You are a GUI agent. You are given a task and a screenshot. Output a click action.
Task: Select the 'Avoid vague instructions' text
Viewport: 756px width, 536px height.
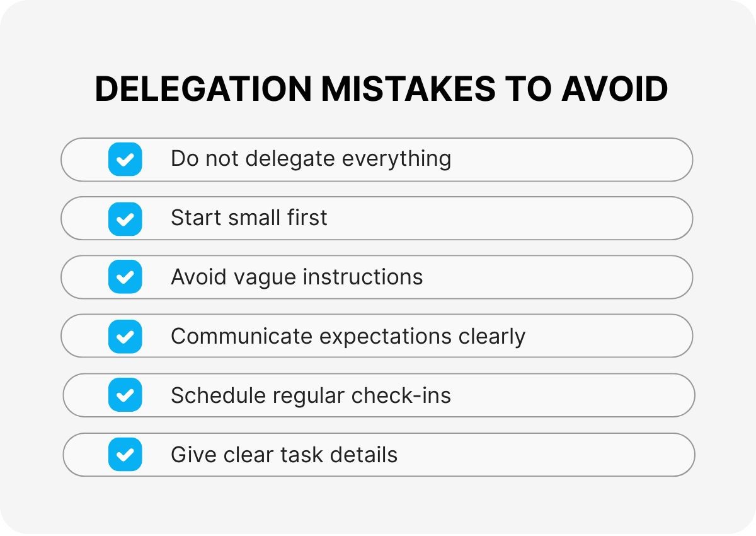click(x=297, y=277)
